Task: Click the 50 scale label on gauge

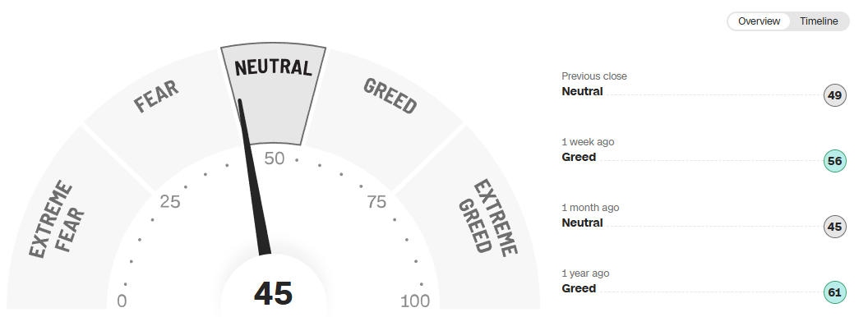Action: (x=274, y=158)
